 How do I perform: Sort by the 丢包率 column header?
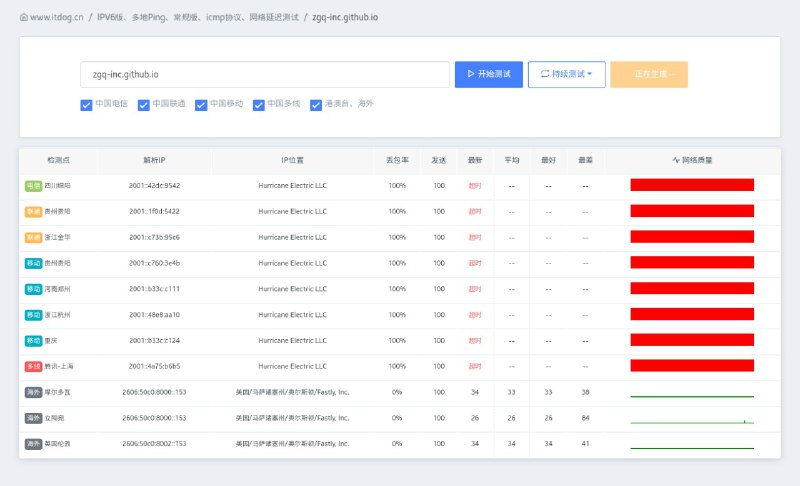click(397, 160)
